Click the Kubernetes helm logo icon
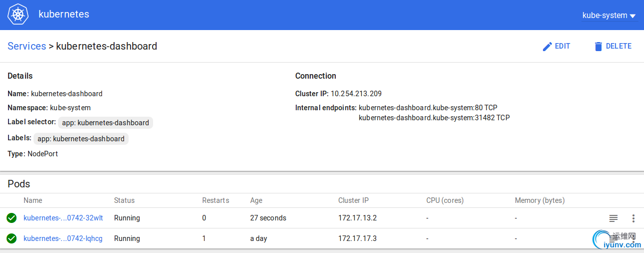 pos(18,15)
